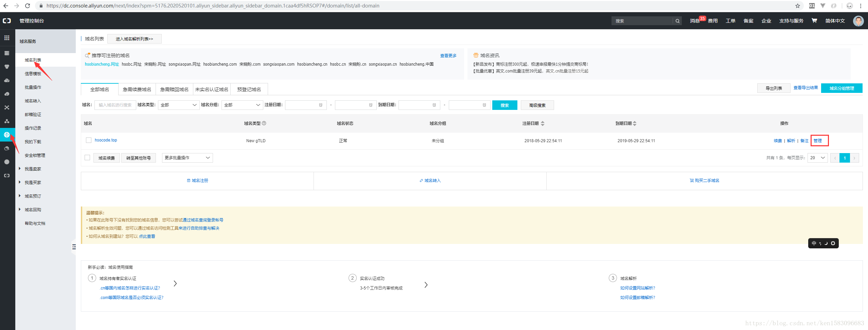Open the shopping cart icon

(814, 20)
